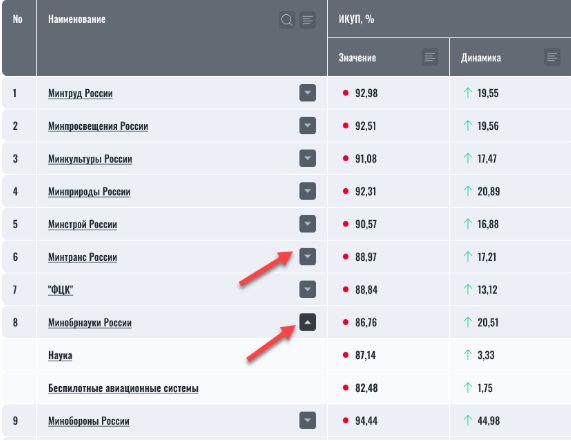Select value 92,31 cell

point(366,192)
